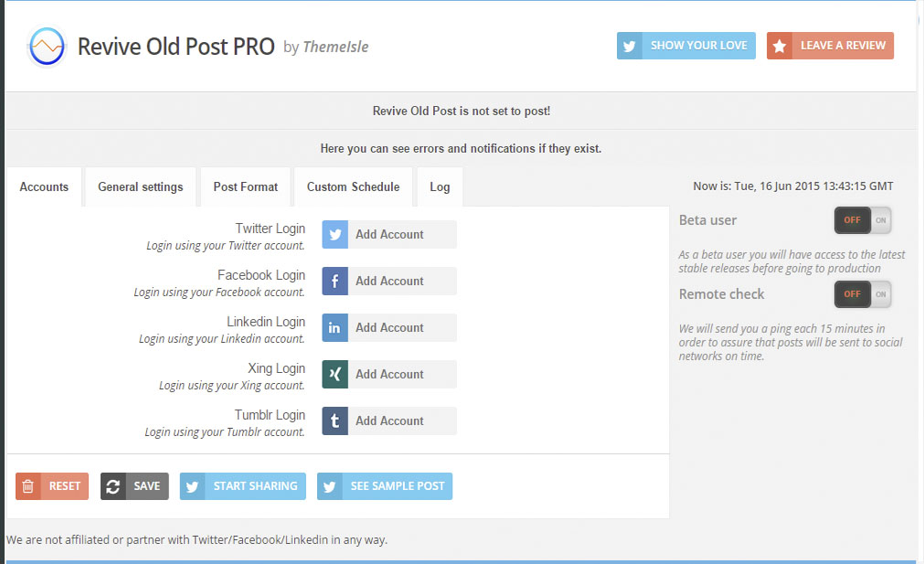Click the RESET button label
The width and height of the screenshot is (924, 564).
64,486
